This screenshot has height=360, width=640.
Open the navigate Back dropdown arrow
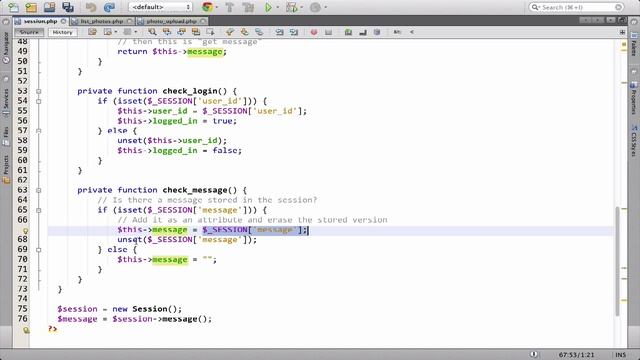(116, 32)
